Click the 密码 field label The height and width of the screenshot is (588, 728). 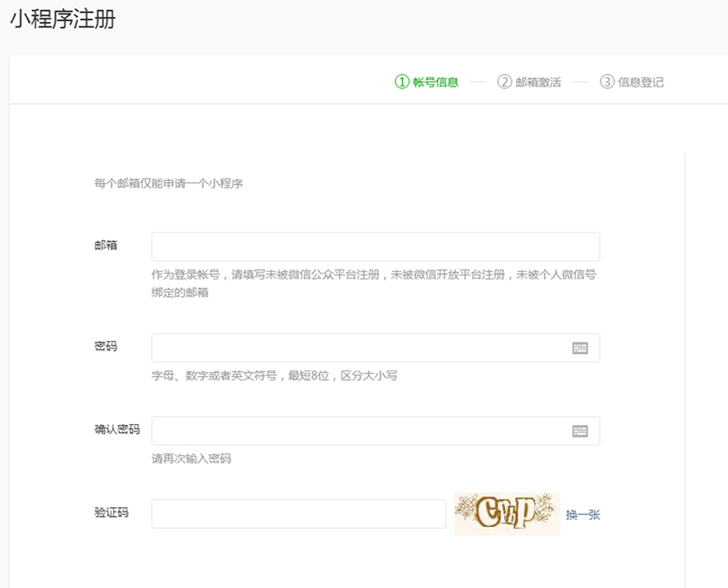(x=106, y=347)
